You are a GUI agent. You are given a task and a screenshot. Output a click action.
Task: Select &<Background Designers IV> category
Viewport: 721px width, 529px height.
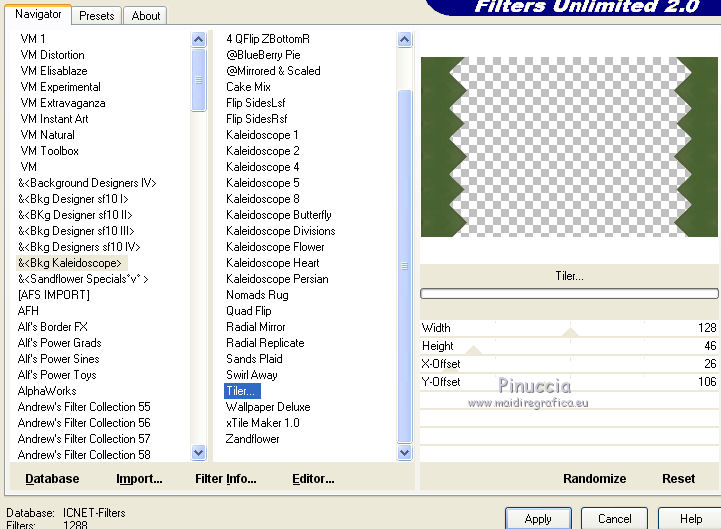point(87,183)
